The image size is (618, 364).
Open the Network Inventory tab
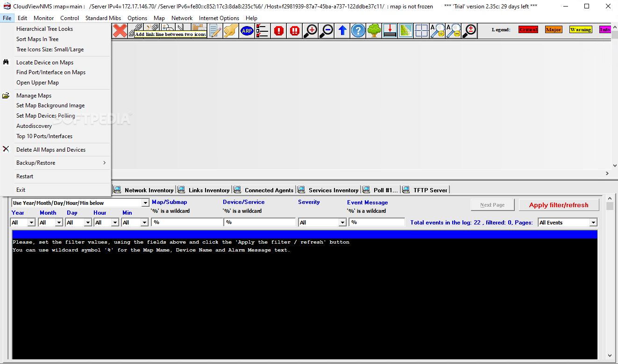pos(144,189)
